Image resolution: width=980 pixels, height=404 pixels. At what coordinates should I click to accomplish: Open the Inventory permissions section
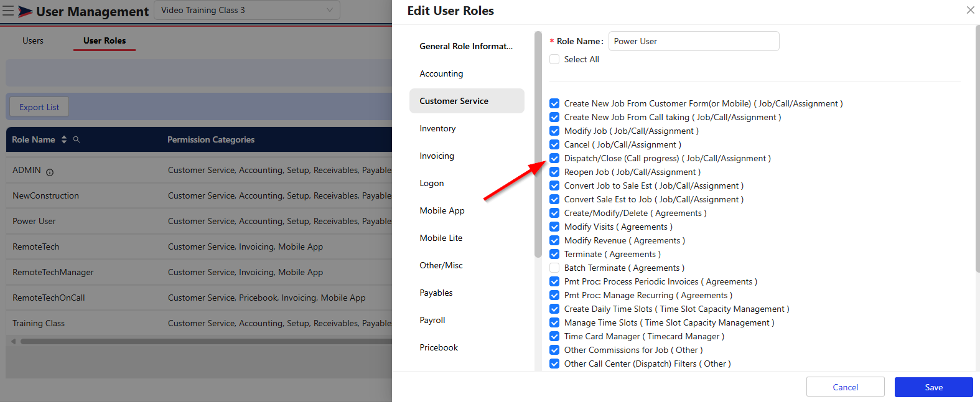click(467, 128)
